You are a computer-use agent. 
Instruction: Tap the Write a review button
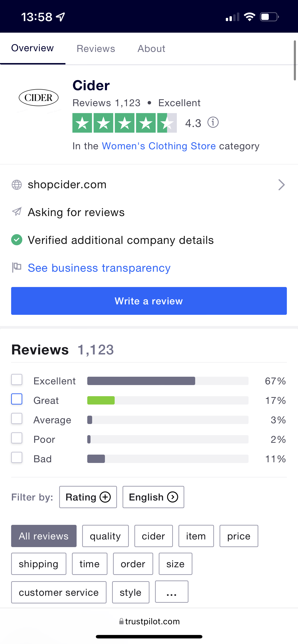coord(149,301)
